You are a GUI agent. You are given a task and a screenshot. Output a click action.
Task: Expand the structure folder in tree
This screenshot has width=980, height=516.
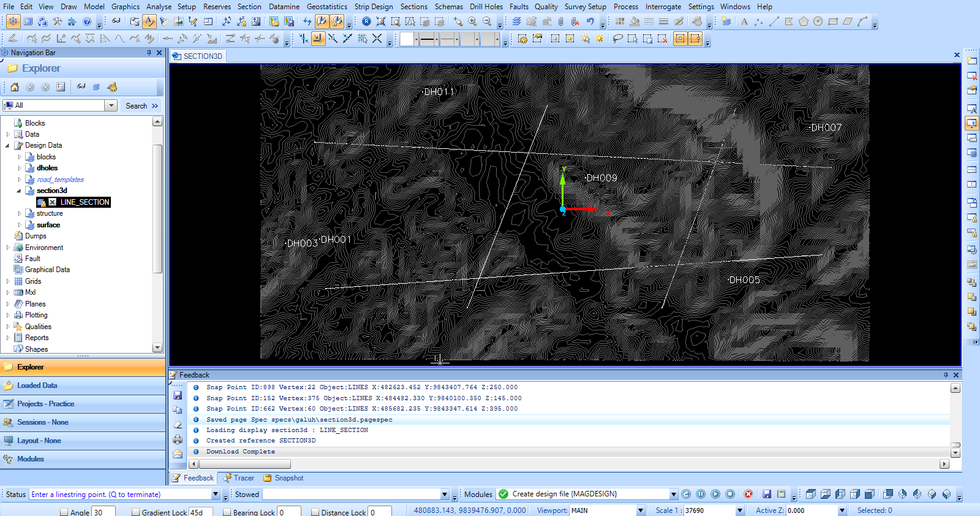tap(20, 214)
